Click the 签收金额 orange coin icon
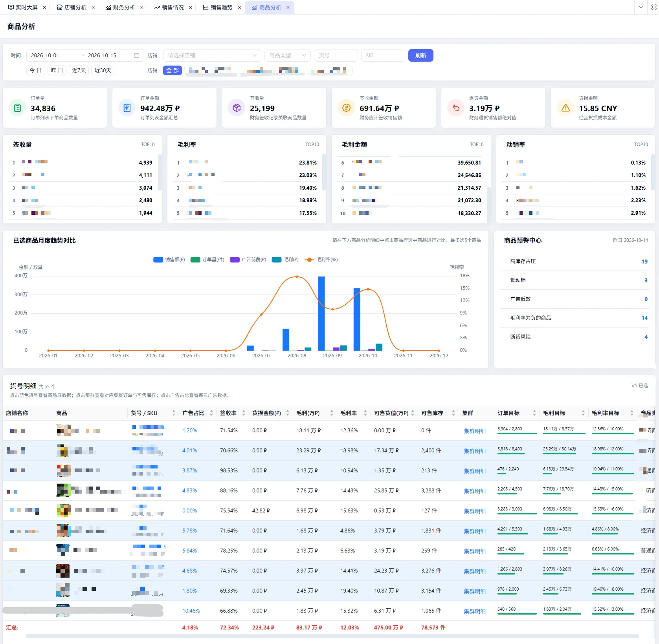Screen dimensions: 659x644 346,108
